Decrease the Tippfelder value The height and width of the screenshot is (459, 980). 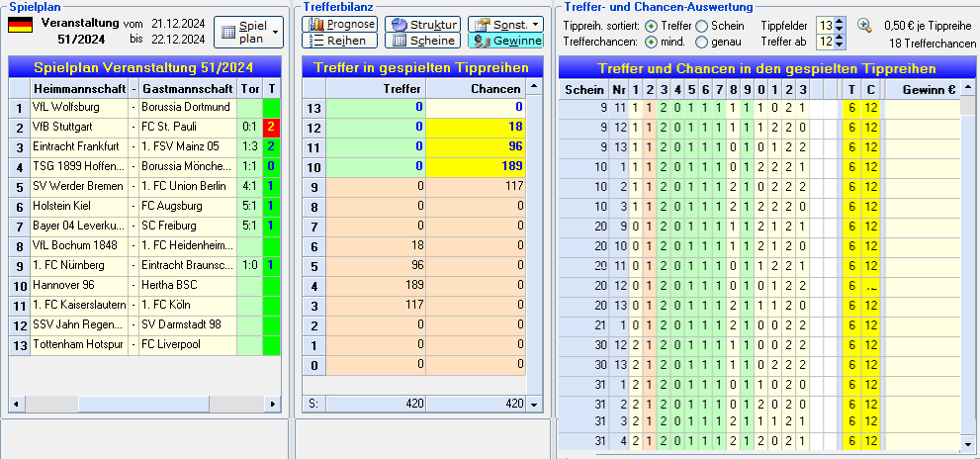[840, 30]
